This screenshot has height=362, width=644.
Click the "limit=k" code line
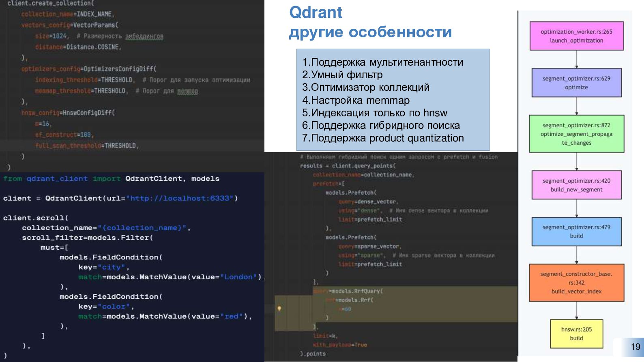point(325,336)
